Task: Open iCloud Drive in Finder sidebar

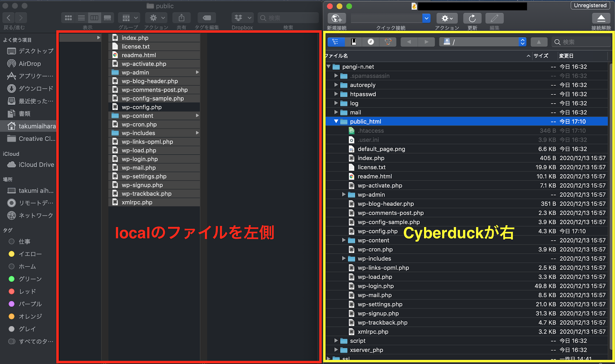Action: [30, 165]
